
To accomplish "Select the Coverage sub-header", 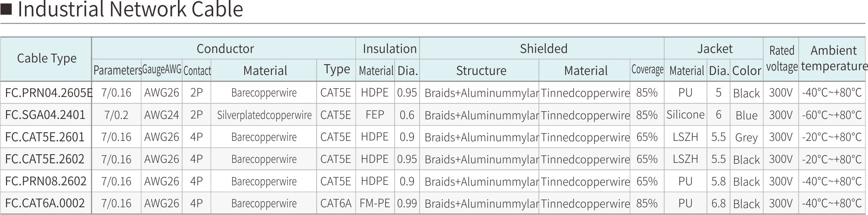I will pyautogui.click(x=647, y=70).
